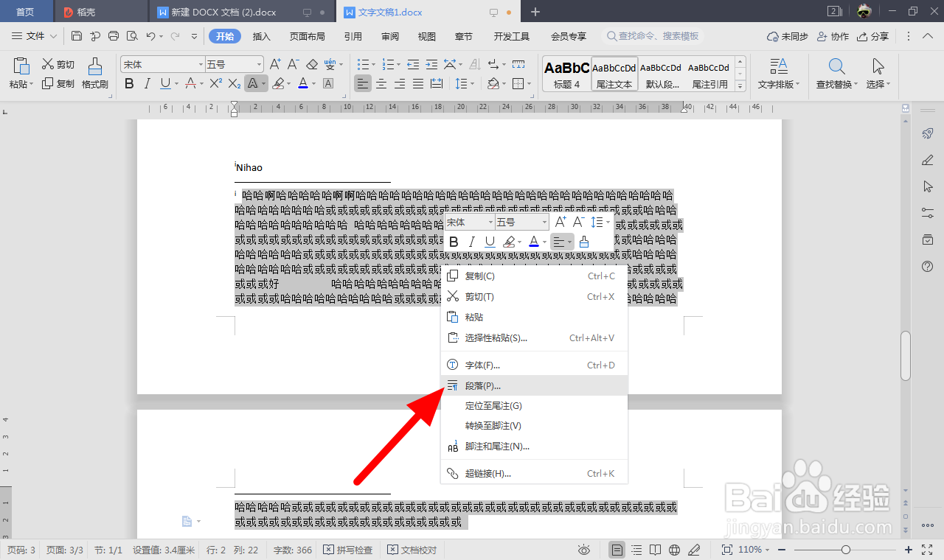Click the clear formatting eraser icon
944x560 pixels.
312,64
